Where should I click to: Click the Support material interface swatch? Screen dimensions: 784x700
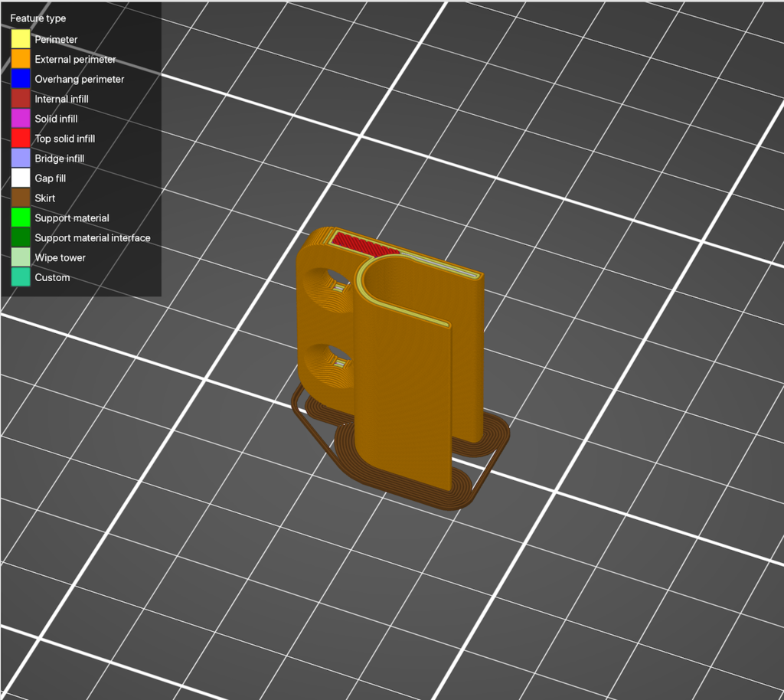point(21,237)
